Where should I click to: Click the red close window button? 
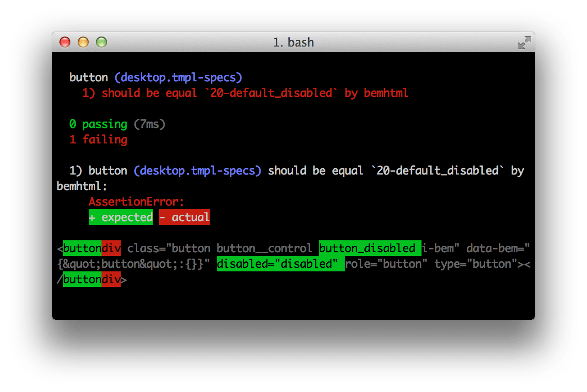[x=65, y=42]
